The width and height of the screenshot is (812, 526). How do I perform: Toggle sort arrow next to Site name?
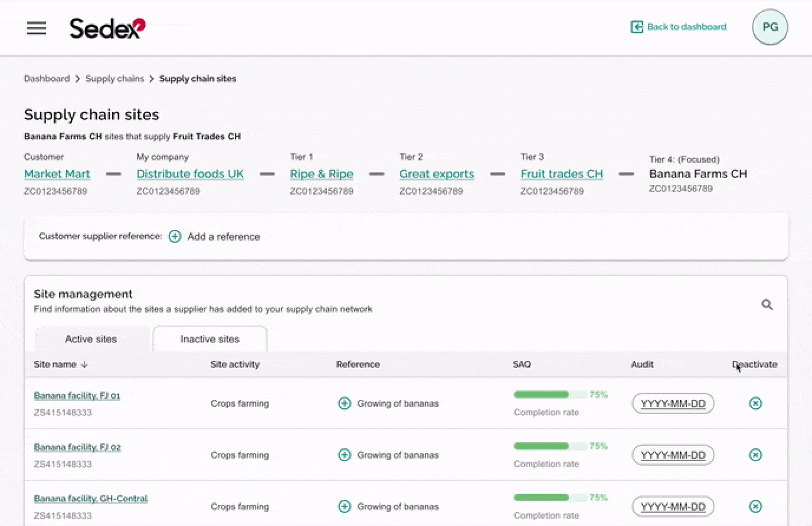point(84,364)
